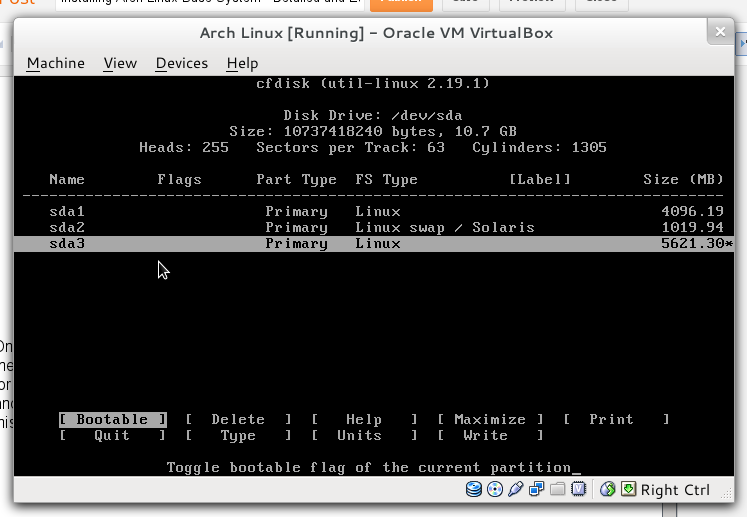Click the 'Heads: 255' text
The width and height of the screenshot is (747, 517).
tap(184, 147)
